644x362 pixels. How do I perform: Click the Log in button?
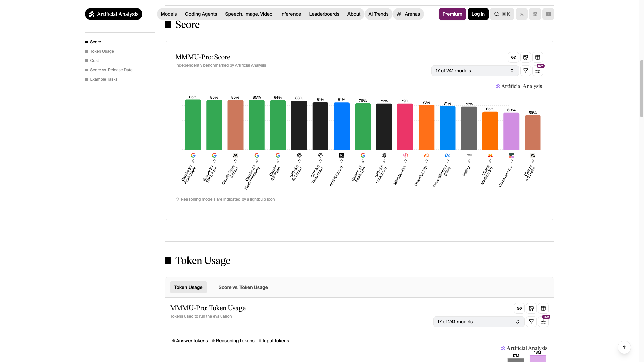click(478, 14)
